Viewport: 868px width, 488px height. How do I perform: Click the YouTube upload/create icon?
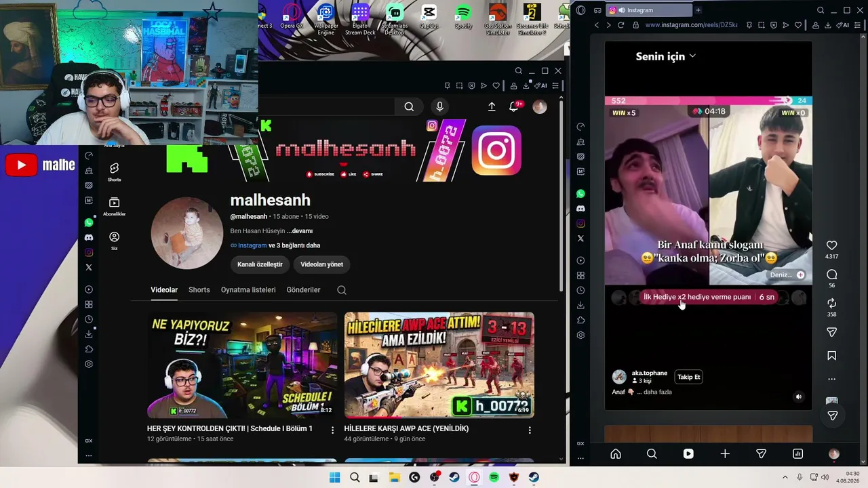pyautogui.click(x=492, y=106)
